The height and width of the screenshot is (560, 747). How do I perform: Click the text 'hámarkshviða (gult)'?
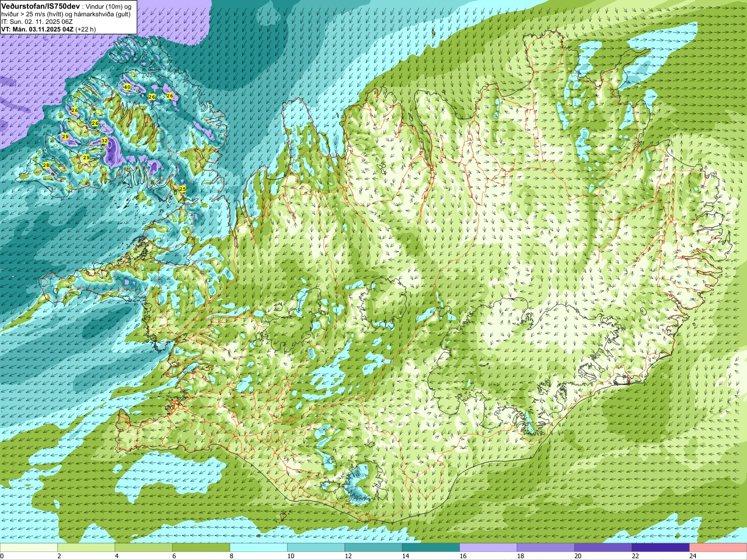[103, 14]
